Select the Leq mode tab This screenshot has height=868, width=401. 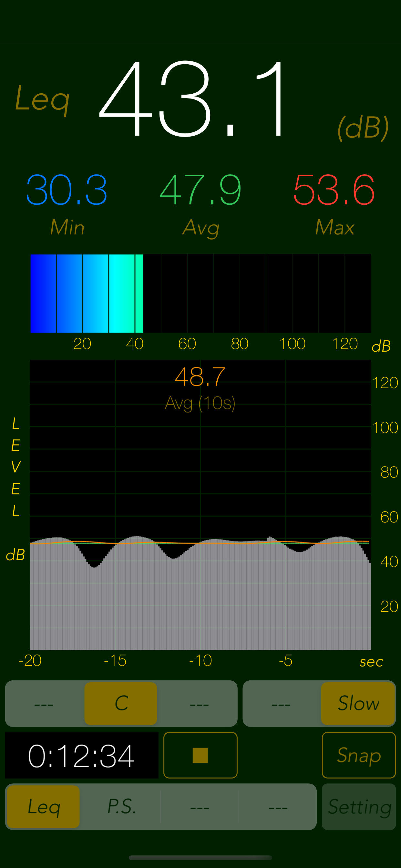[x=44, y=807]
